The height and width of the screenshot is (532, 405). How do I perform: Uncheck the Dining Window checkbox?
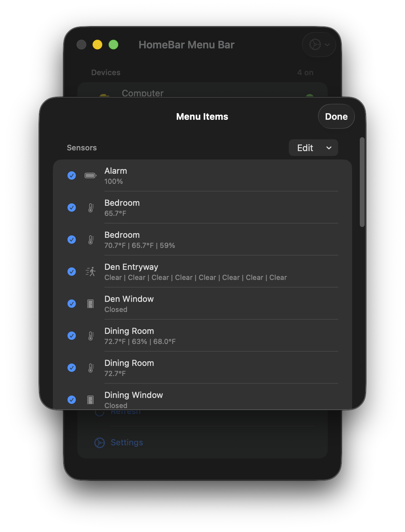(72, 400)
